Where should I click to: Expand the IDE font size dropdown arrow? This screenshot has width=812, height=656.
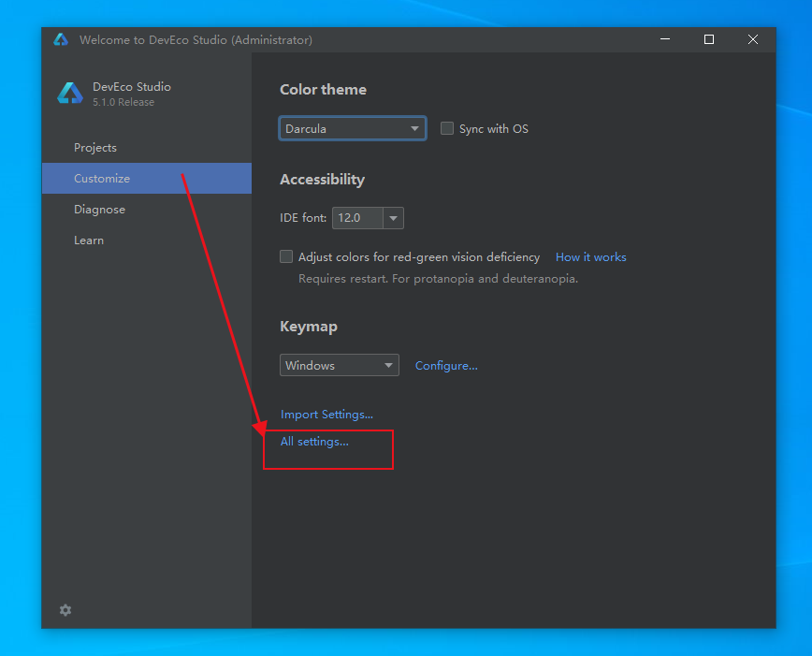pos(394,218)
